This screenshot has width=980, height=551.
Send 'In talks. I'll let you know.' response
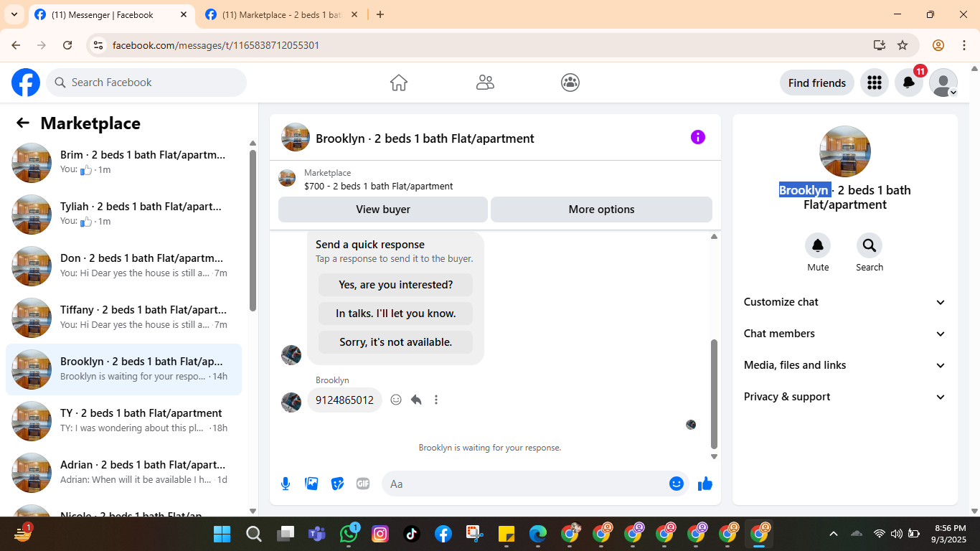click(x=396, y=314)
